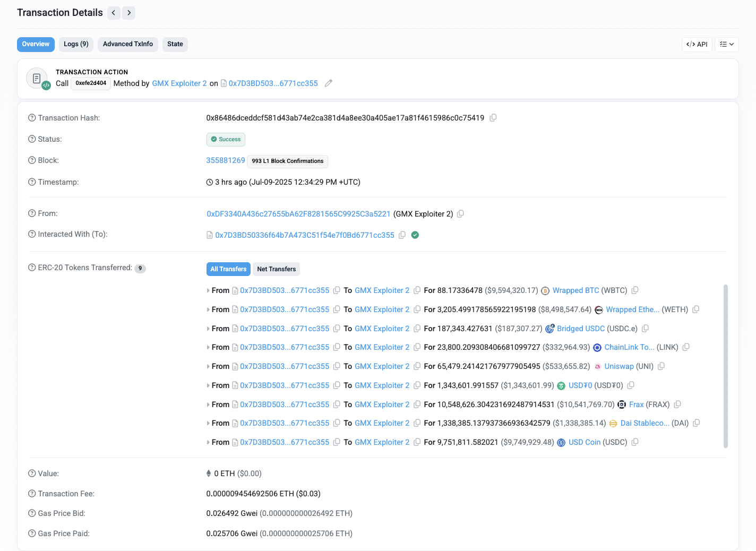The width and height of the screenshot is (756, 551).
Task: Select the All Transfers view
Action: tap(228, 269)
